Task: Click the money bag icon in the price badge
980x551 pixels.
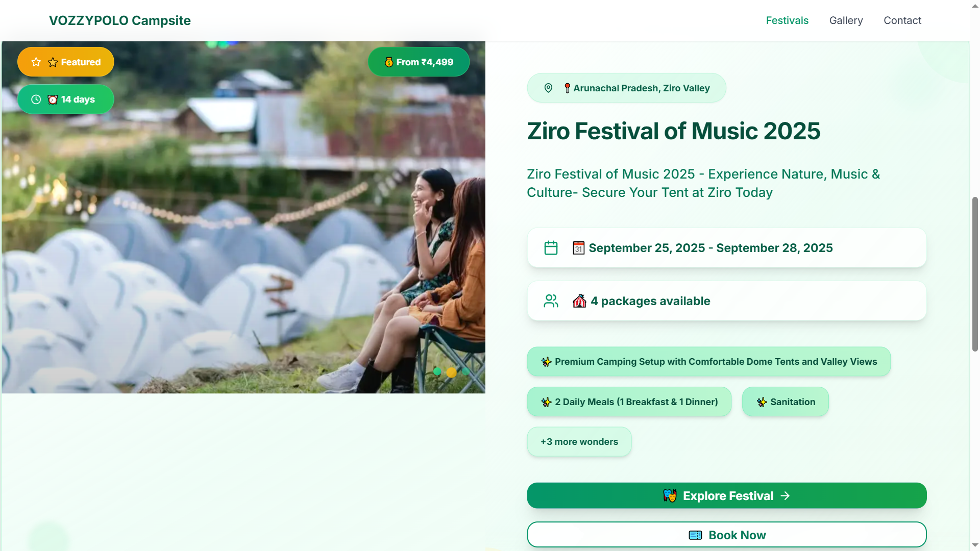Action: (389, 62)
